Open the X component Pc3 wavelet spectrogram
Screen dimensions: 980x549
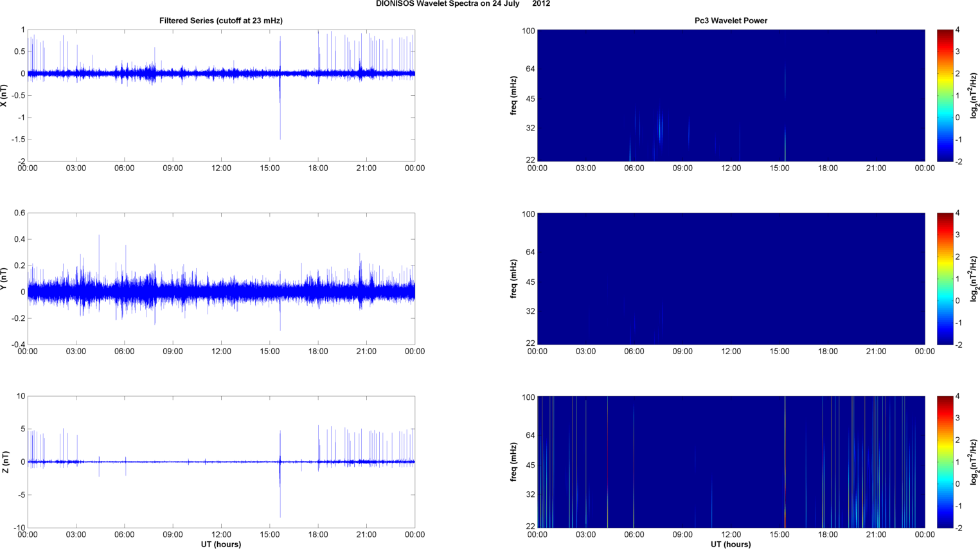point(731,96)
